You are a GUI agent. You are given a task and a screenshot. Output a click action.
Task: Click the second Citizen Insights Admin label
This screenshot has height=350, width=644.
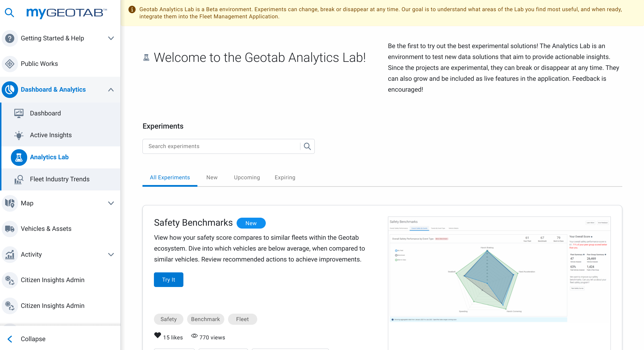point(53,306)
